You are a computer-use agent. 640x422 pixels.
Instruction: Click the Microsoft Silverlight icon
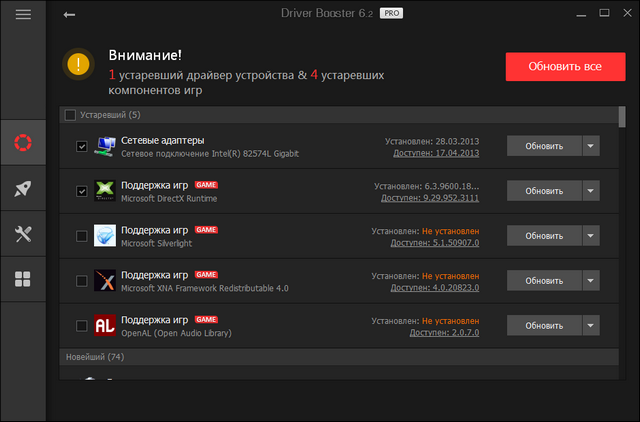105,235
